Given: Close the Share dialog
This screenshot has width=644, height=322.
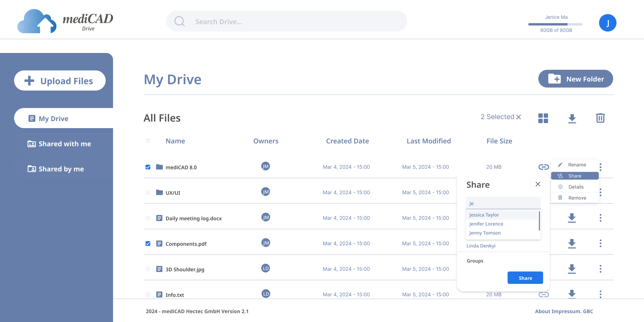Looking at the screenshot, I should (538, 184).
